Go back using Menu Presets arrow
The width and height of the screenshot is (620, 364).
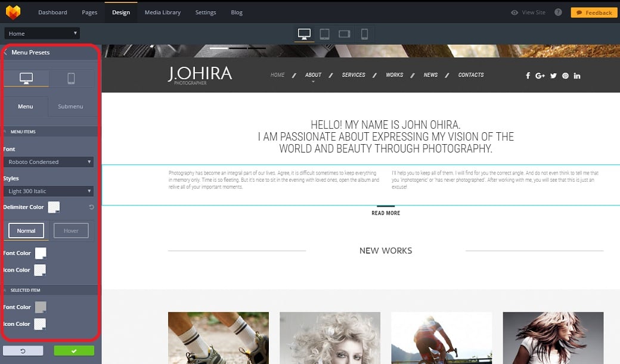pos(6,52)
